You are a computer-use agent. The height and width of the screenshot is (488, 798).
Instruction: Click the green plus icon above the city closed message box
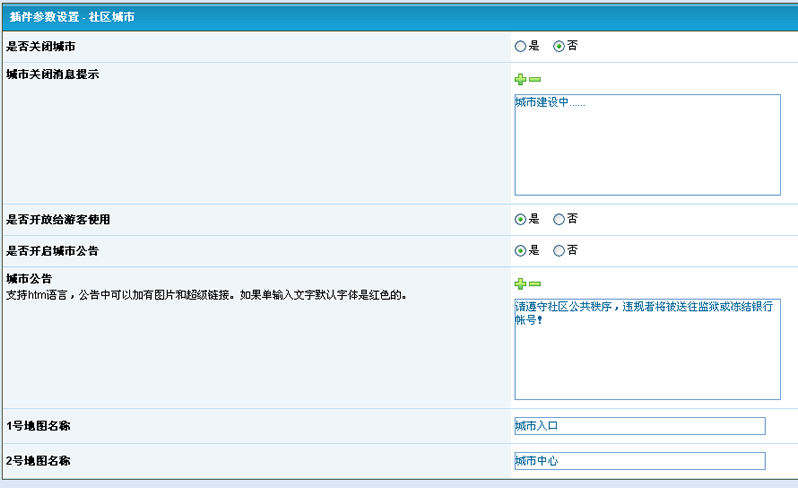click(520, 79)
